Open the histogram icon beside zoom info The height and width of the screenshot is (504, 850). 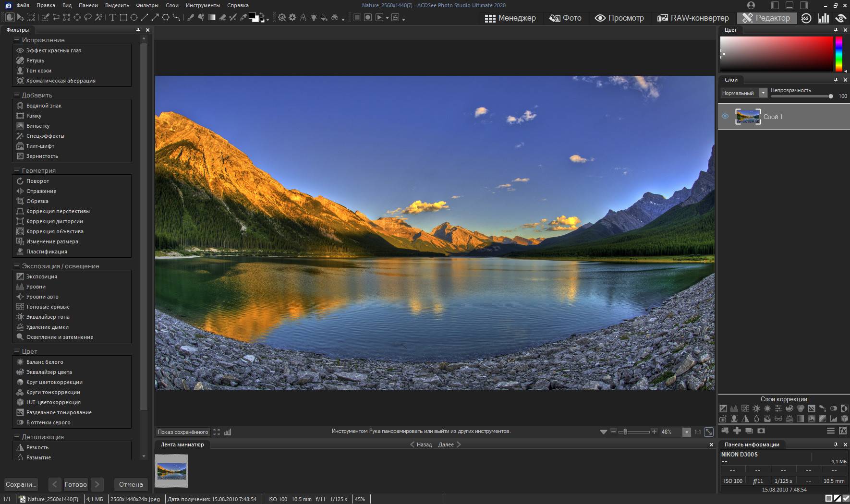point(228,432)
